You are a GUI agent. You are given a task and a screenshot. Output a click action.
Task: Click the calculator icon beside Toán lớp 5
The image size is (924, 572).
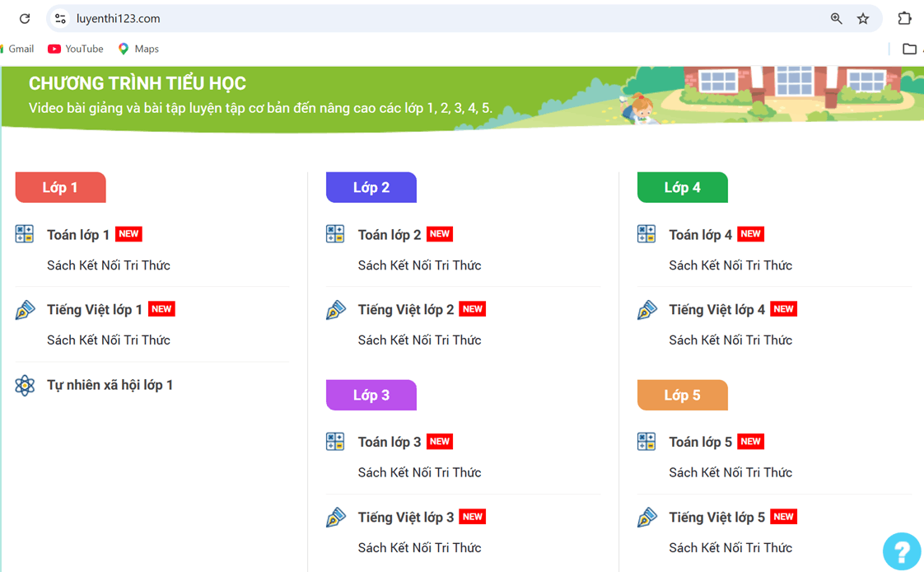[x=646, y=442]
